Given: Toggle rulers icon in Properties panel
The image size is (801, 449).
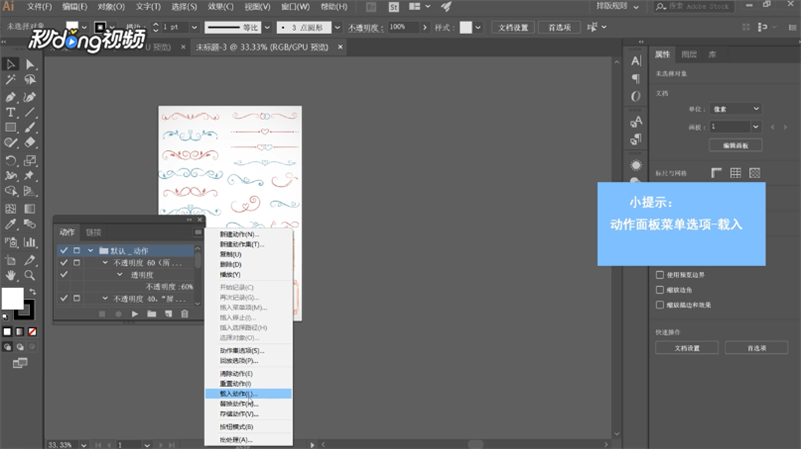Looking at the screenshot, I should tap(716, 173).
